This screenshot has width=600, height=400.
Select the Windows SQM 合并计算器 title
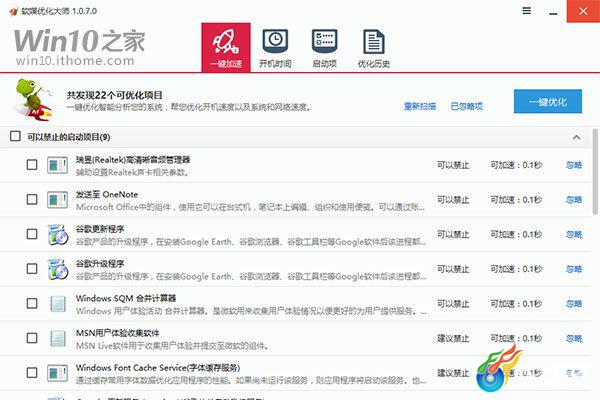[x=126, y=298]
